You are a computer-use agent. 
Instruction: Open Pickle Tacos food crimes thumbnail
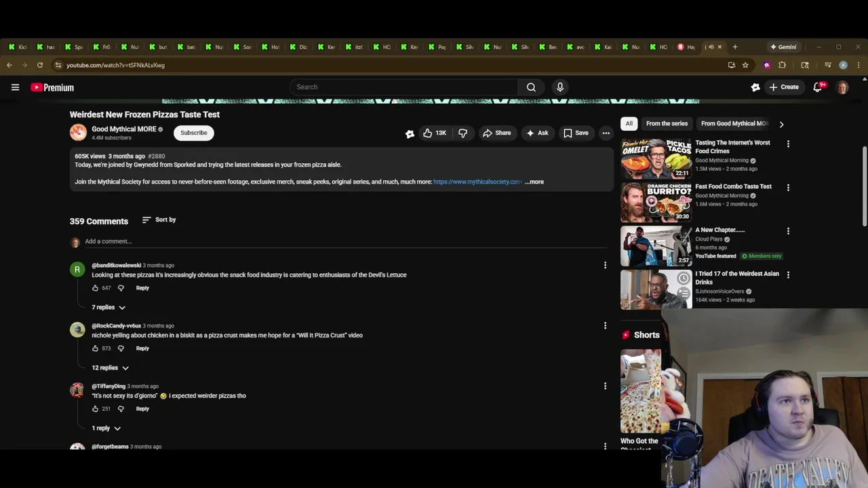(656, 158)
